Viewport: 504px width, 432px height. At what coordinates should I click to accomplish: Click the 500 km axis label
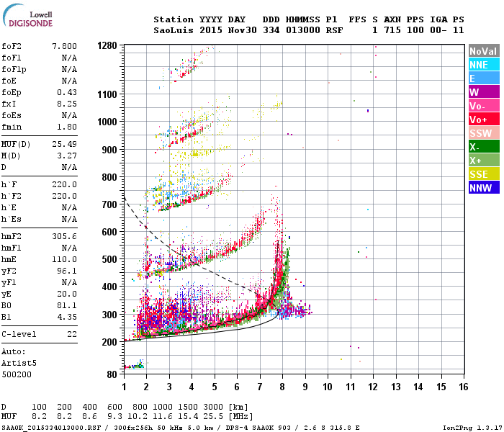point(109,259)
